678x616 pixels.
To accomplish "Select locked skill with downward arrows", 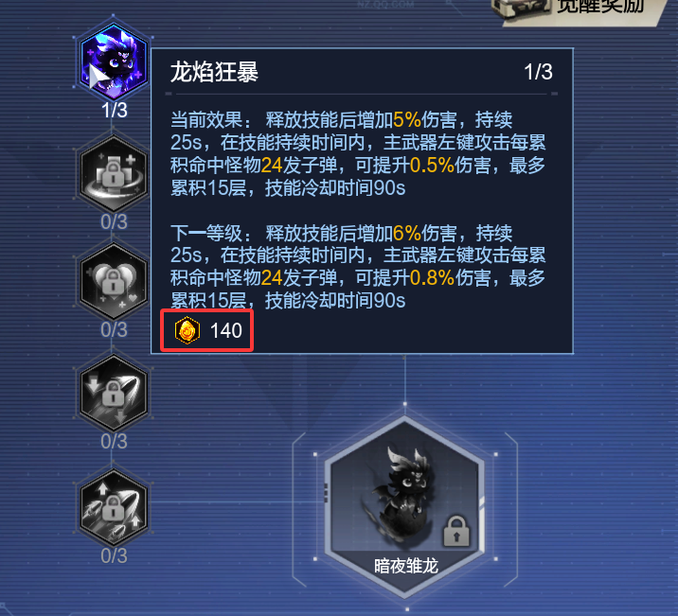I will [x=114, y=394].
